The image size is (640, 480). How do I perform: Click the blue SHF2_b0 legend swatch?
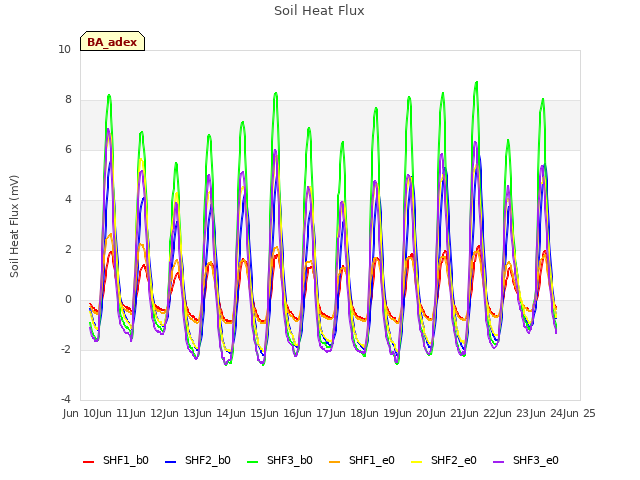(171, 462)
